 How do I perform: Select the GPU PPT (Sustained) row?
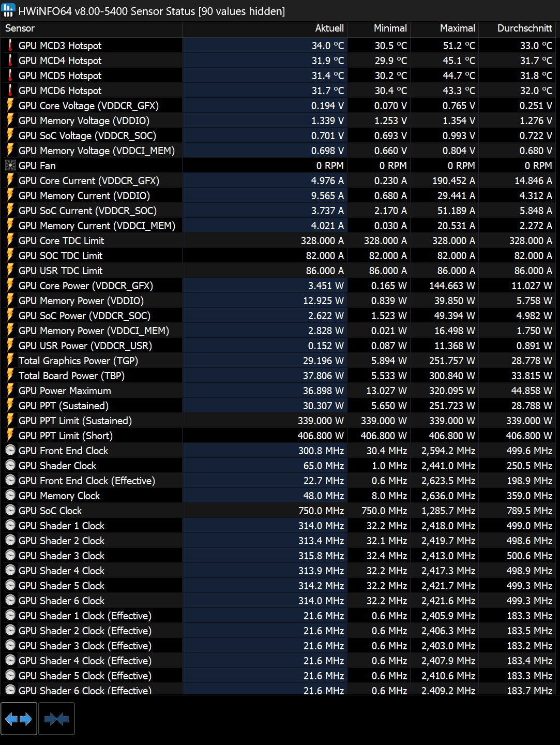coord(278,406)
